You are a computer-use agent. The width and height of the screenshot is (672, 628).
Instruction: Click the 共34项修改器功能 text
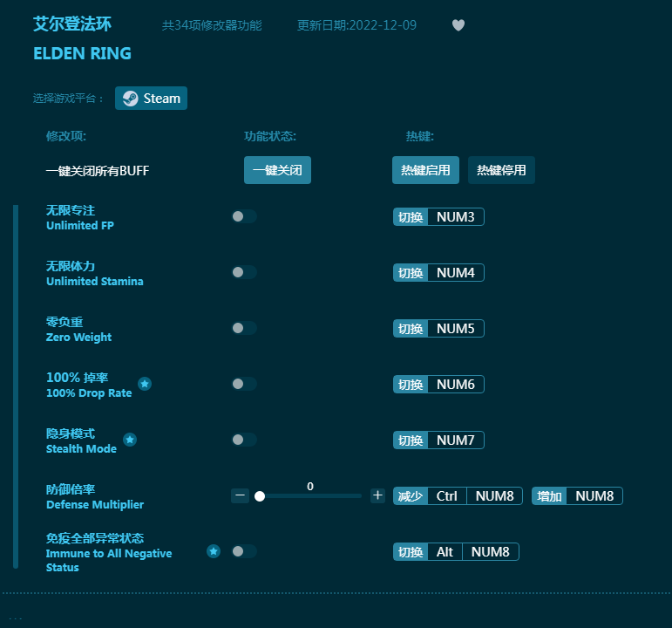pyautogui.click(x=212, y=25)
